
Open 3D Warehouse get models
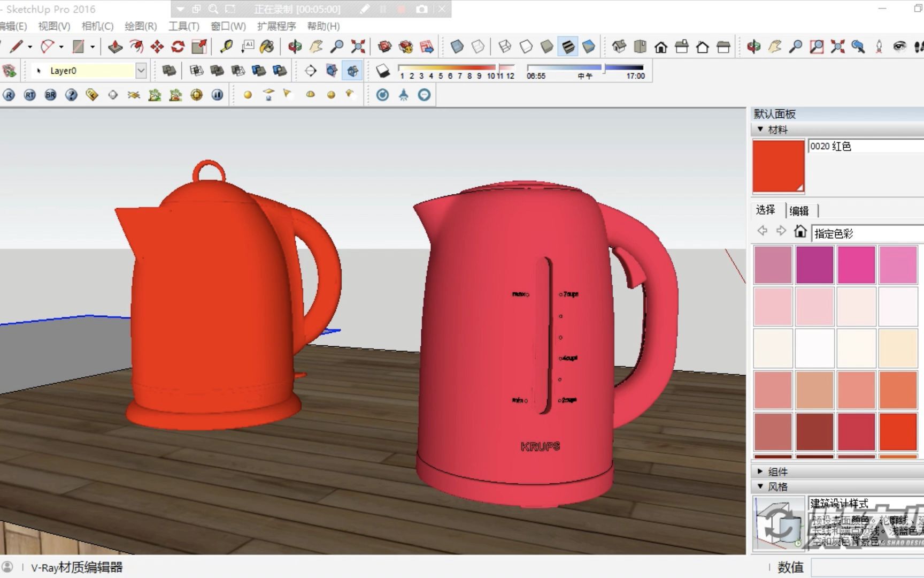(x=384, y=47)
